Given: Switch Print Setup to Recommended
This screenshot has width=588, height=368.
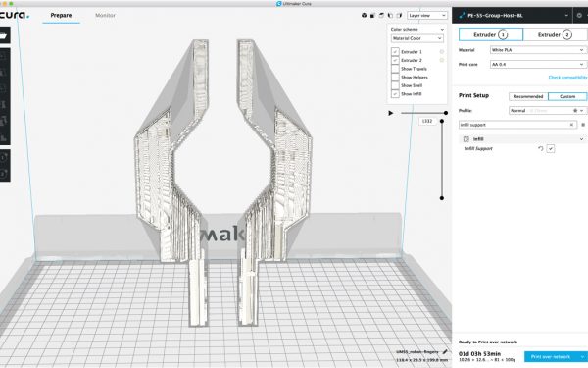Looking at the screenshot, I should pyautogui.click(x=528, y=96).
